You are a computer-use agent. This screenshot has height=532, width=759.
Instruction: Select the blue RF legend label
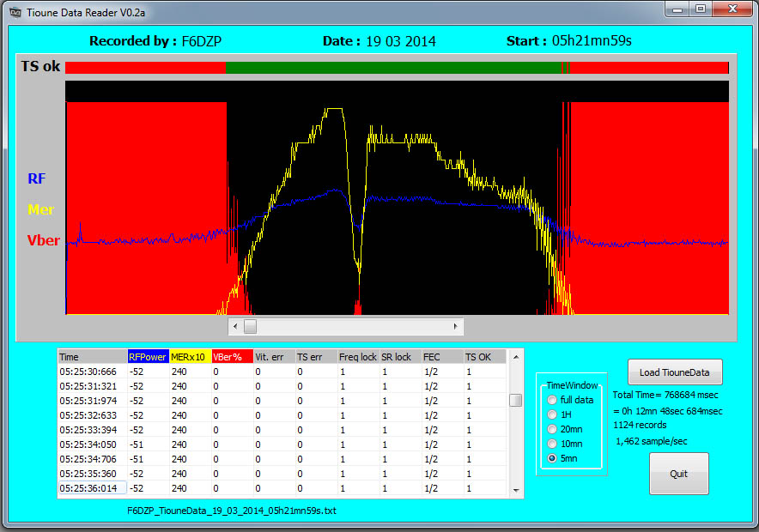point(36,178)
